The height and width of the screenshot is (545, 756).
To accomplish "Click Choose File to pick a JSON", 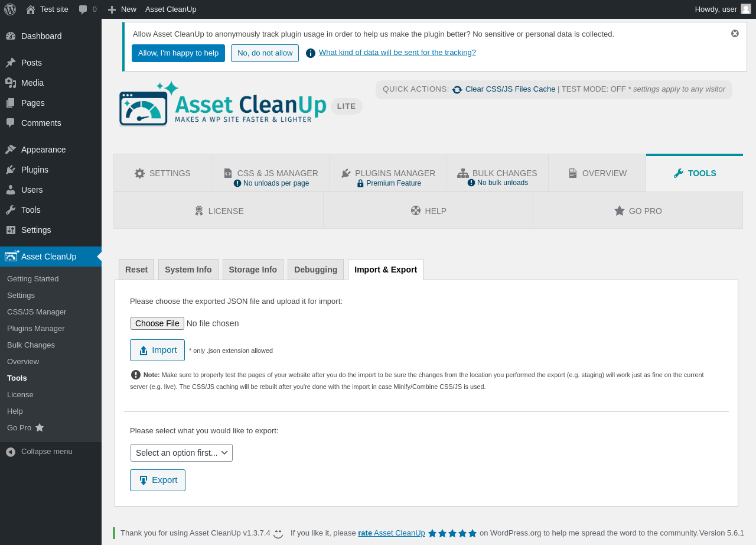I will (x=157, y=323).
